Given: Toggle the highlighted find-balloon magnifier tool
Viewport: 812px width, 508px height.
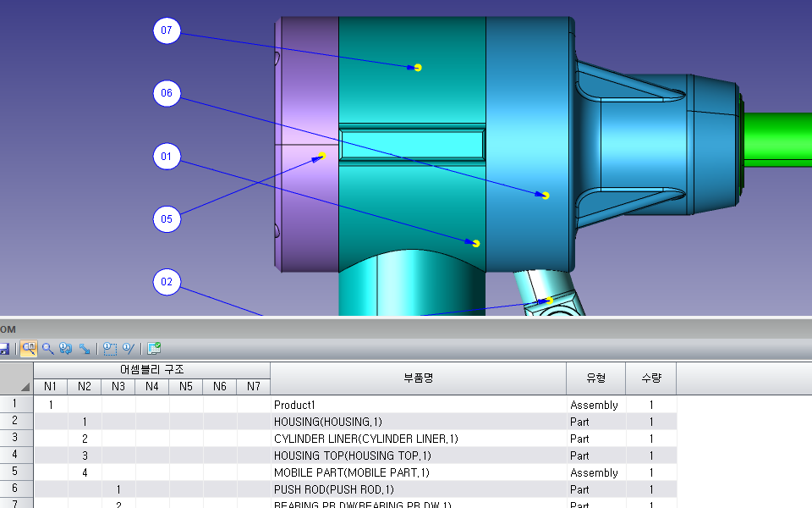Looking at the screenshot, I should 29,348.
